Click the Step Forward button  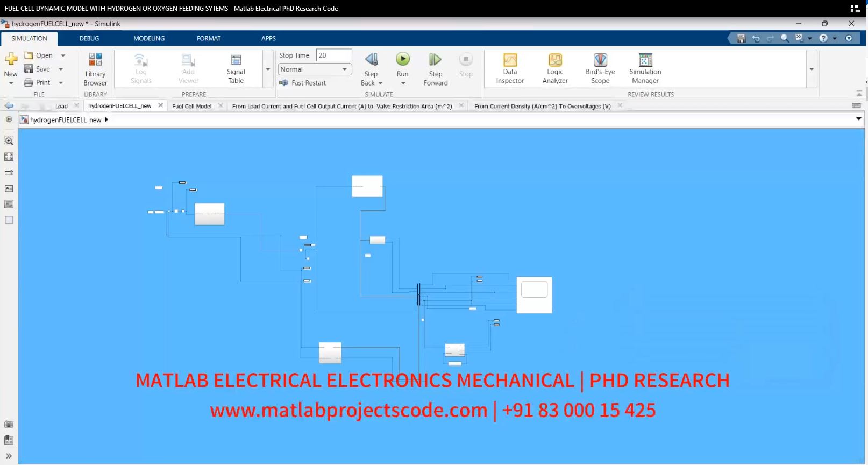point(436,69)
